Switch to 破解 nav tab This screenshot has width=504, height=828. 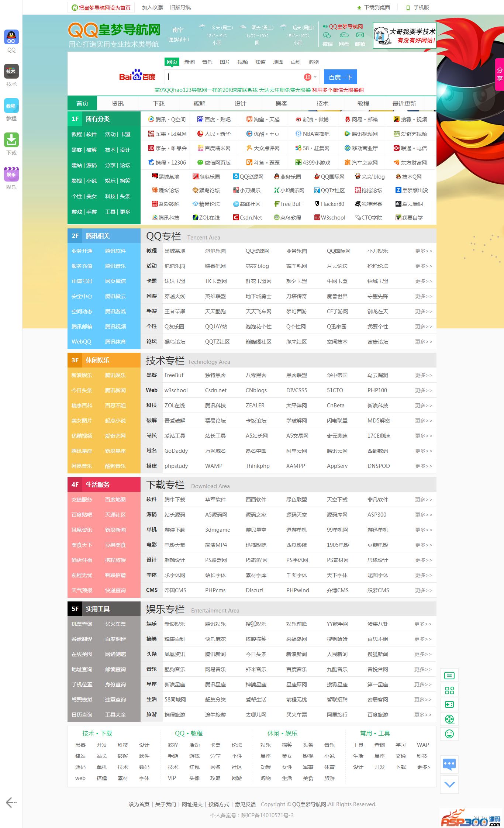click(200, 104)
